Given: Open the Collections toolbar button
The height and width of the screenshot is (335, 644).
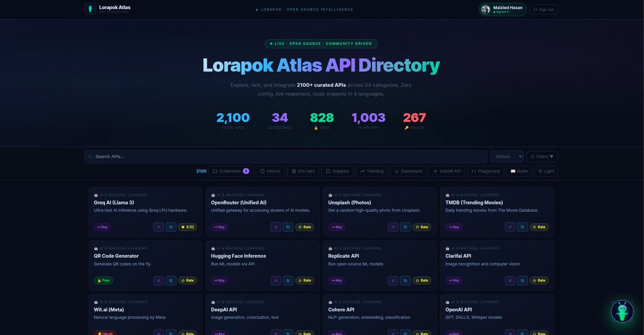Looking at the screenshot, I should click(x=231, y=171).
